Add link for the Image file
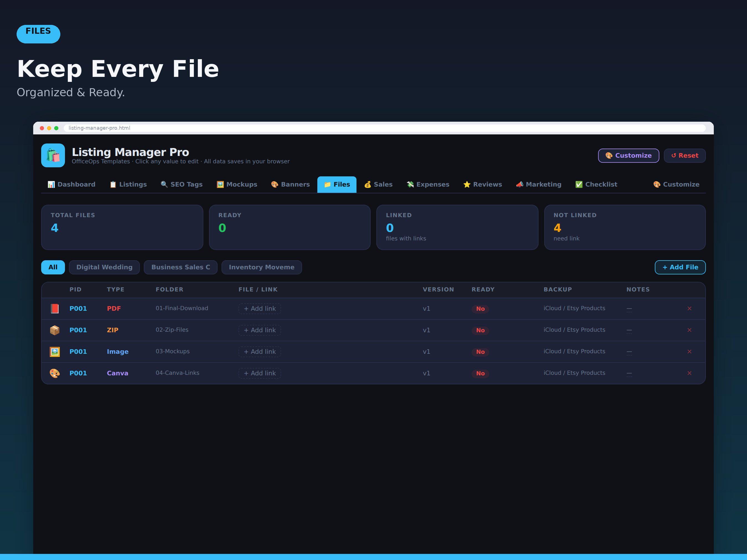 260,352
